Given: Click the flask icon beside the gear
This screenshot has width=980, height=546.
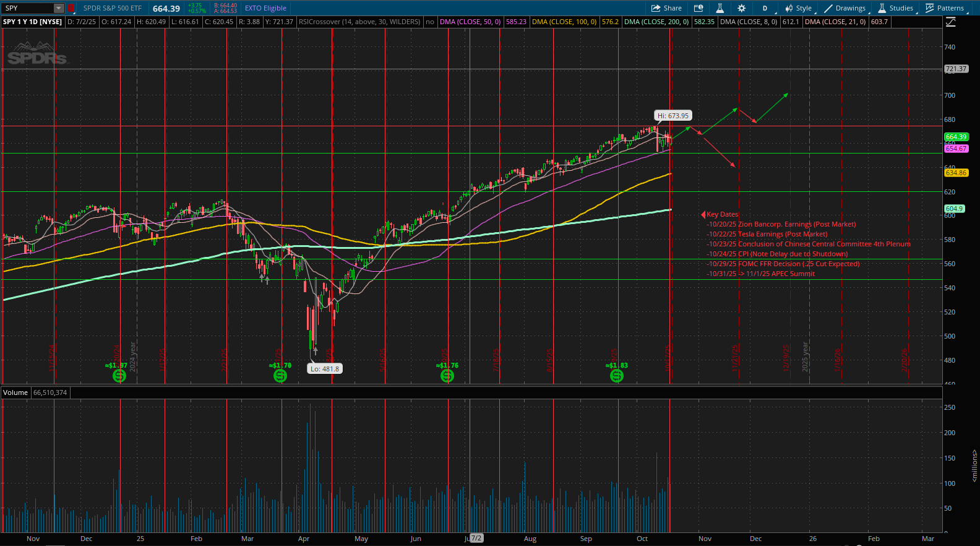Looking at the screenshot, I should [720, 8].
